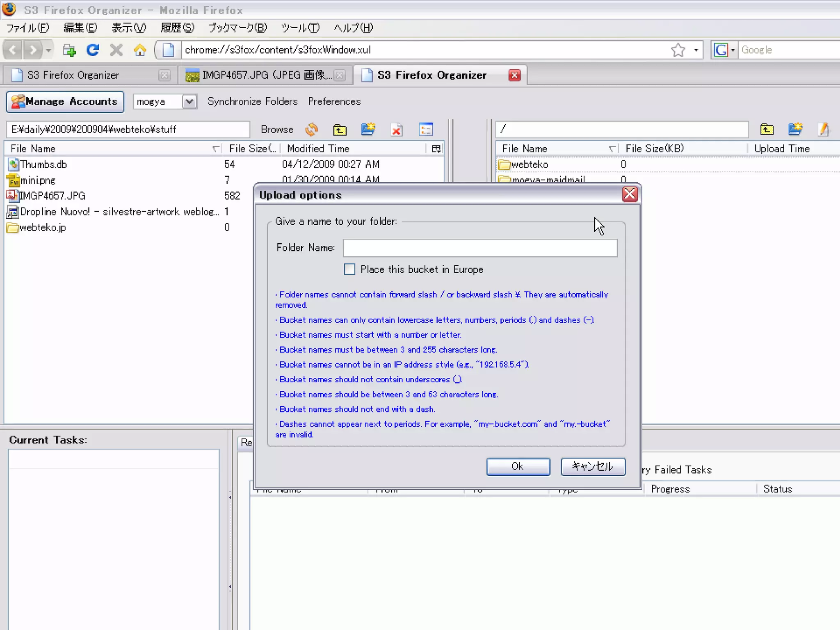Image resolution: width=840 pixels, height=630 pixels.
Task: Close the Upload options dialog
Action: coord(630,194)
